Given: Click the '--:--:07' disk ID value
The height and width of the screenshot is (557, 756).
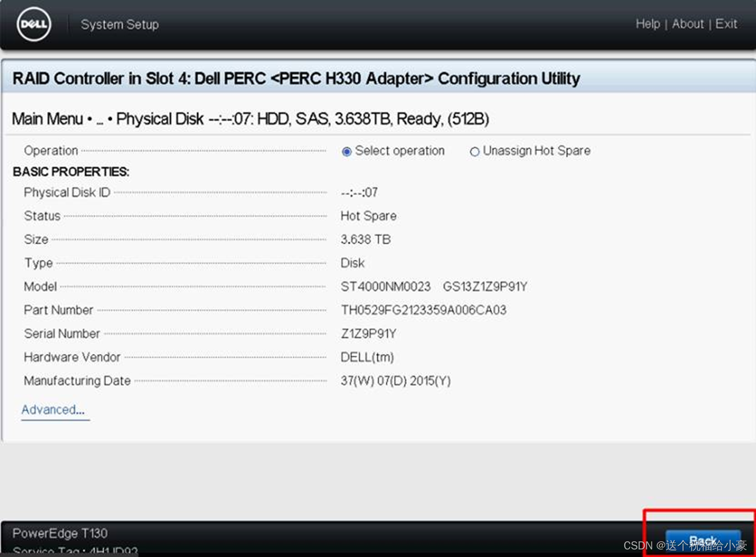Looking at the screenshot, I should click(359, 192).
